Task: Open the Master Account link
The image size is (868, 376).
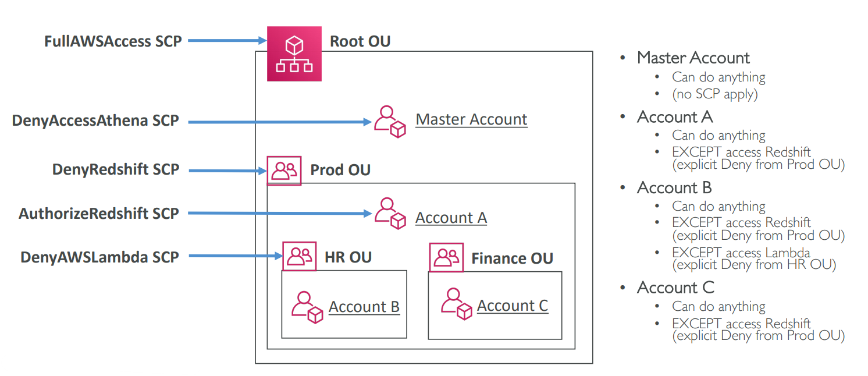Action: click(x=471, y=119)
